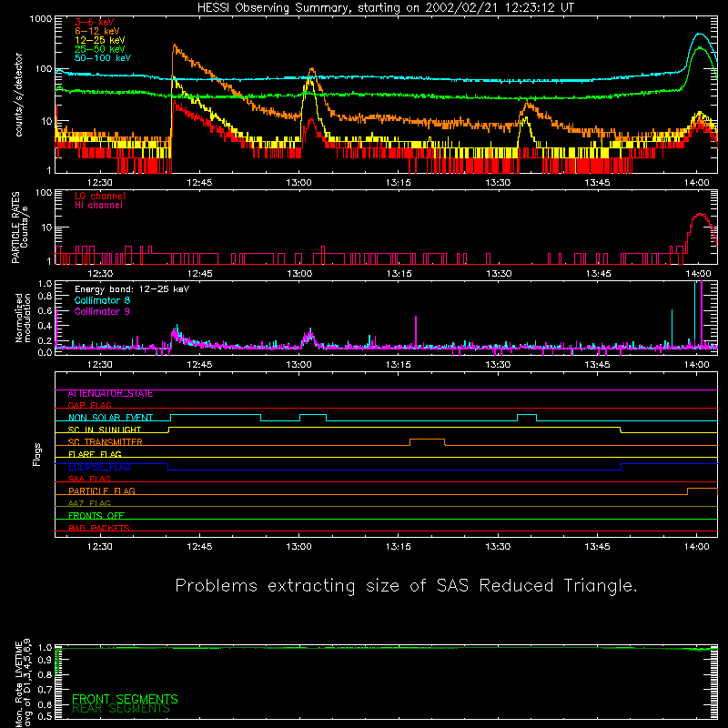Click the Normalized modulation axis label
Viewport: 728px width, 728px height.
(23, 318)
